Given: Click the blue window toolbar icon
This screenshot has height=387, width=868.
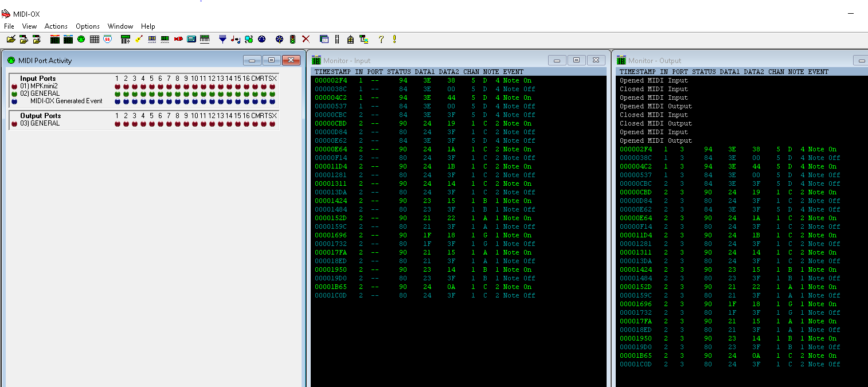Looking at the screenshot, I should click(x=324, y=39).
